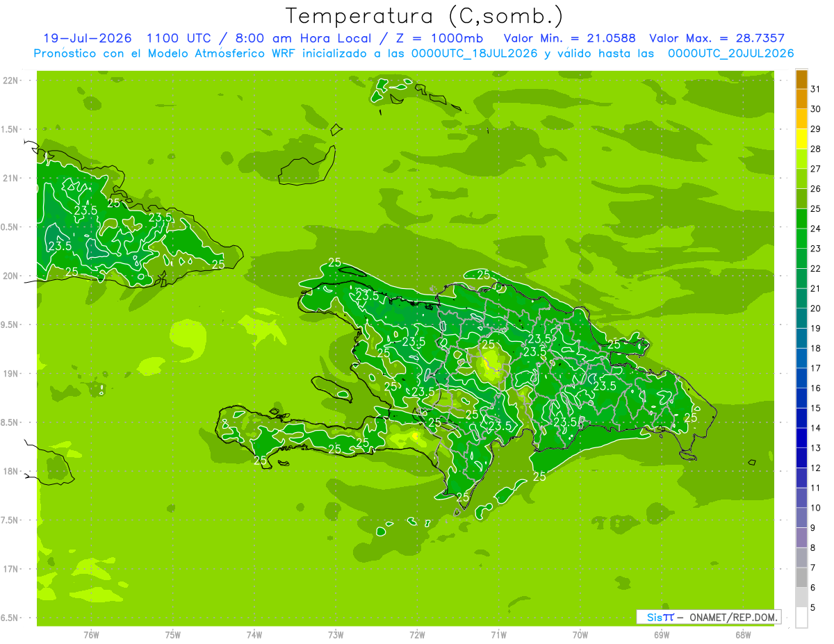Select the dark orange swatch above 31
The width and height of the screenshot is (834, 644).
pyautogui.click(x=801, y=79)
